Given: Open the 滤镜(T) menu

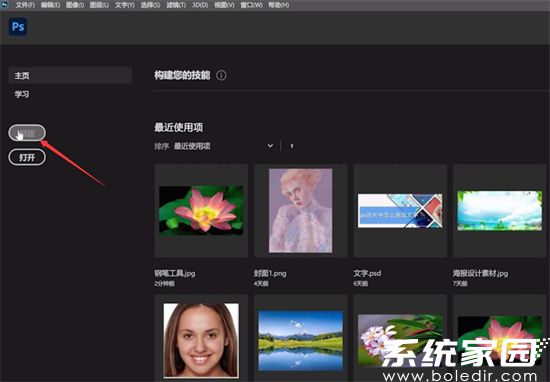Looking at the screenshot, I should (x=176, y=5).
